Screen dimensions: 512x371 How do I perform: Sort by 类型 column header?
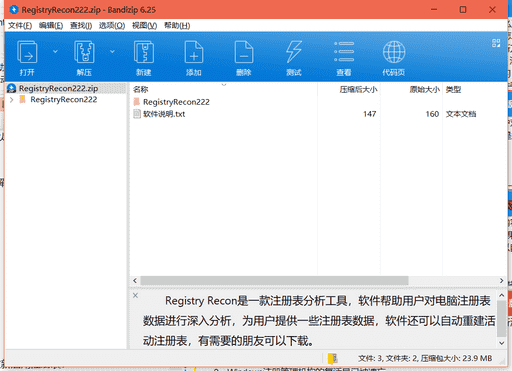point(453,89)
